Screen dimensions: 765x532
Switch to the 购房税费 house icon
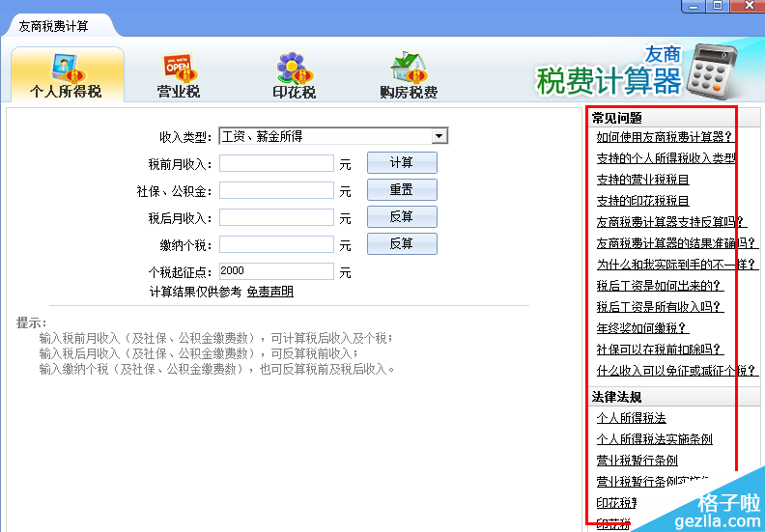pos(408,68)
